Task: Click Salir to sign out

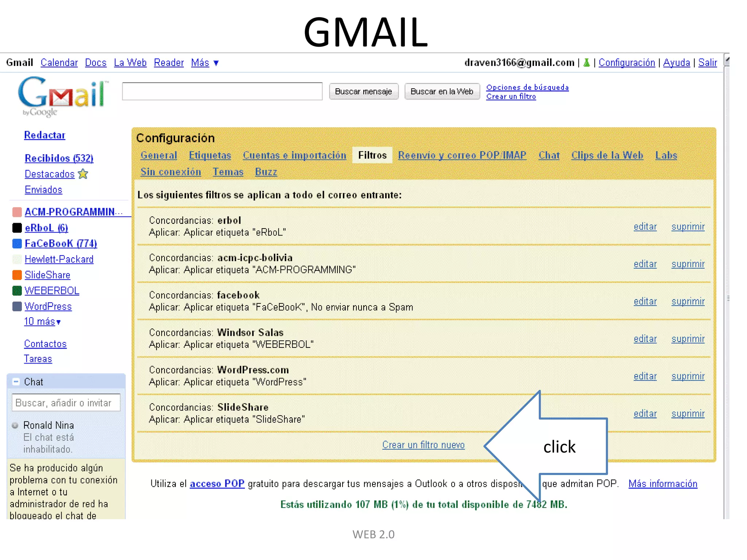Action: (708, 63)
